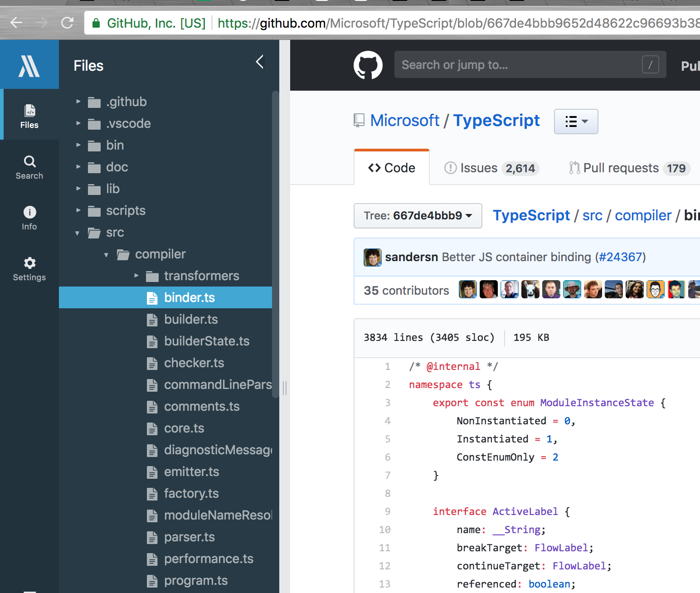Expand the .vscode folder
Viewport: 700px width, 593px height.
(x=78, y=123)
